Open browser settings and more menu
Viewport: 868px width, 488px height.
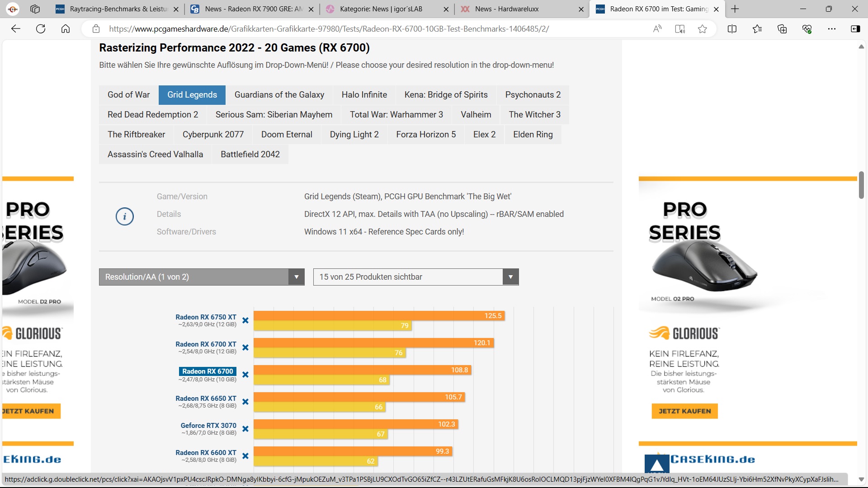831,29
